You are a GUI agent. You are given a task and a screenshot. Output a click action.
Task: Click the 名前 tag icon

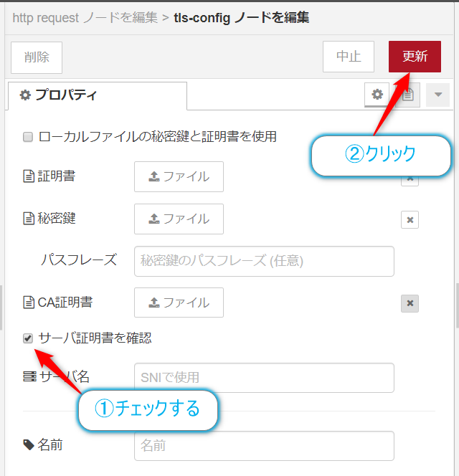pyautogui.click(x=29, y=445)
